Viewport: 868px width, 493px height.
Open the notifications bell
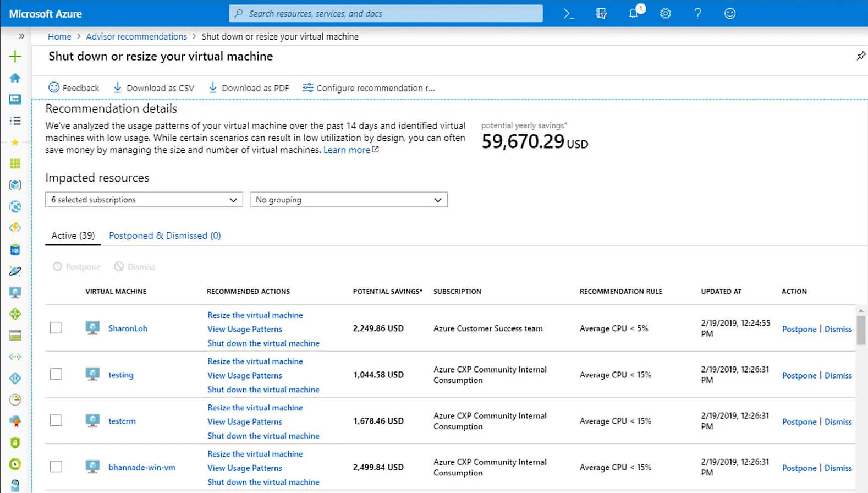coord(634,14)
